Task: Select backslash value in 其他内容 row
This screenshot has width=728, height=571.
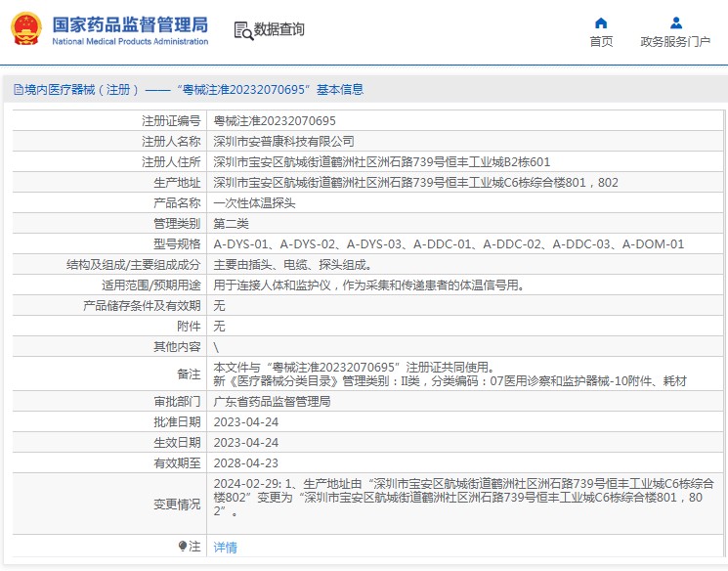Action: tap(216, 347)
